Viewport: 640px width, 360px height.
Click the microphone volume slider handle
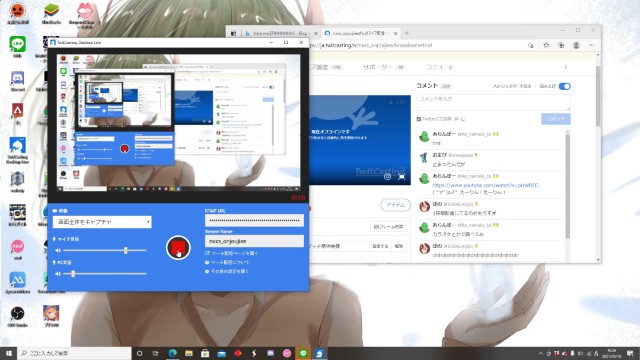(x=126, y=250)
